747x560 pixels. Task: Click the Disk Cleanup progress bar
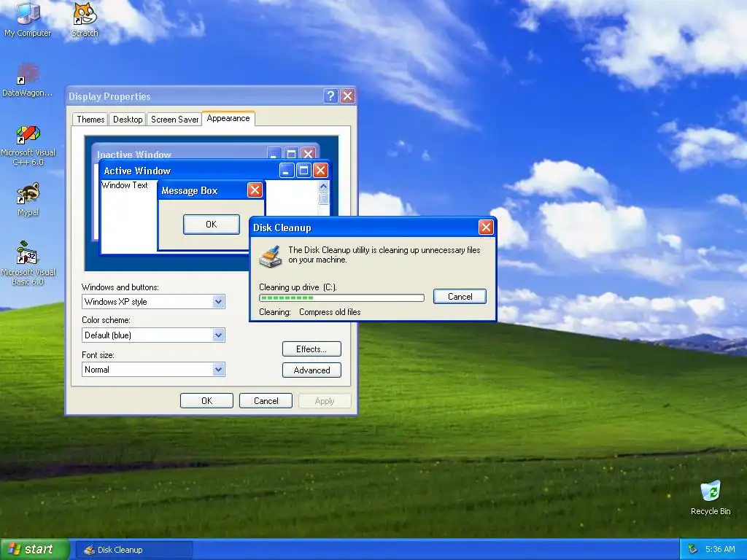(341, 297)
